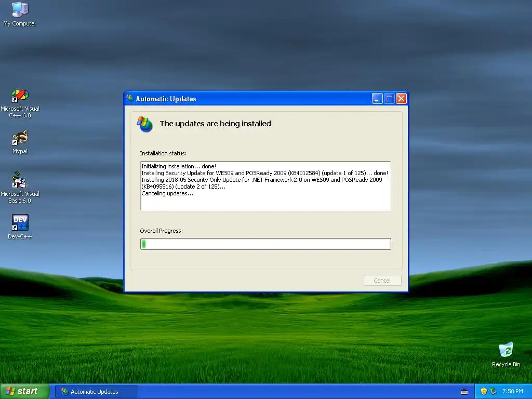Click the 'Canceling updates...' status line

[167, 193]
